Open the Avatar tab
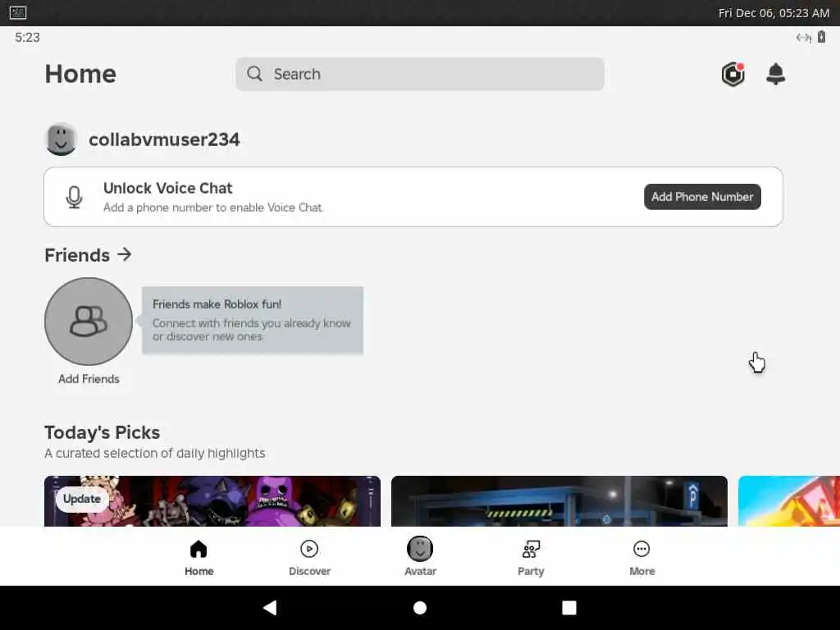 click(x=420, y=558)
